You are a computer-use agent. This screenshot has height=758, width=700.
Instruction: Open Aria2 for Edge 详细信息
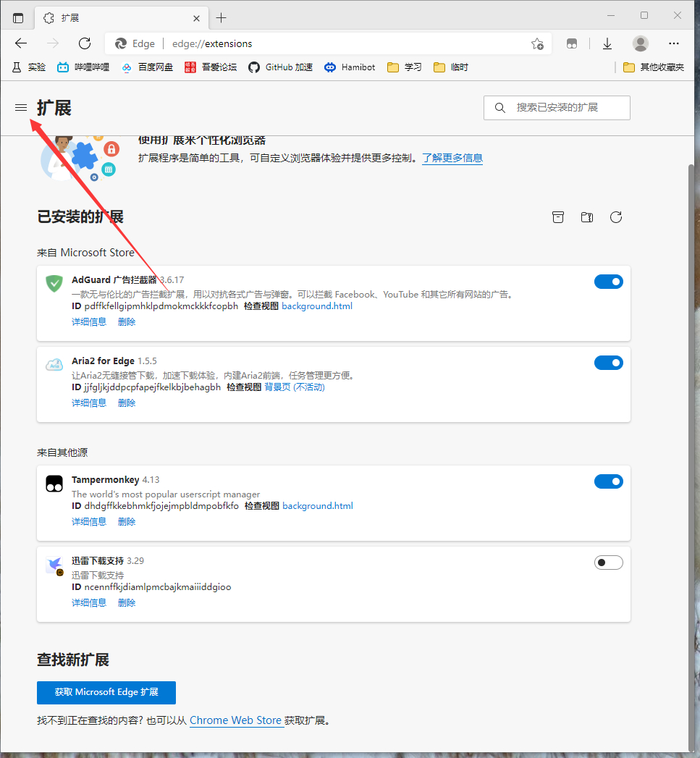(x=89, y=403)
